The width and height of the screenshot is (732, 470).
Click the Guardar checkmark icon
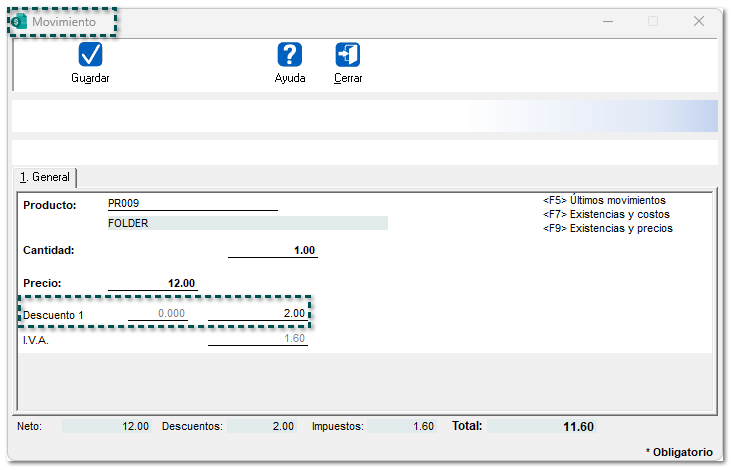90,55
